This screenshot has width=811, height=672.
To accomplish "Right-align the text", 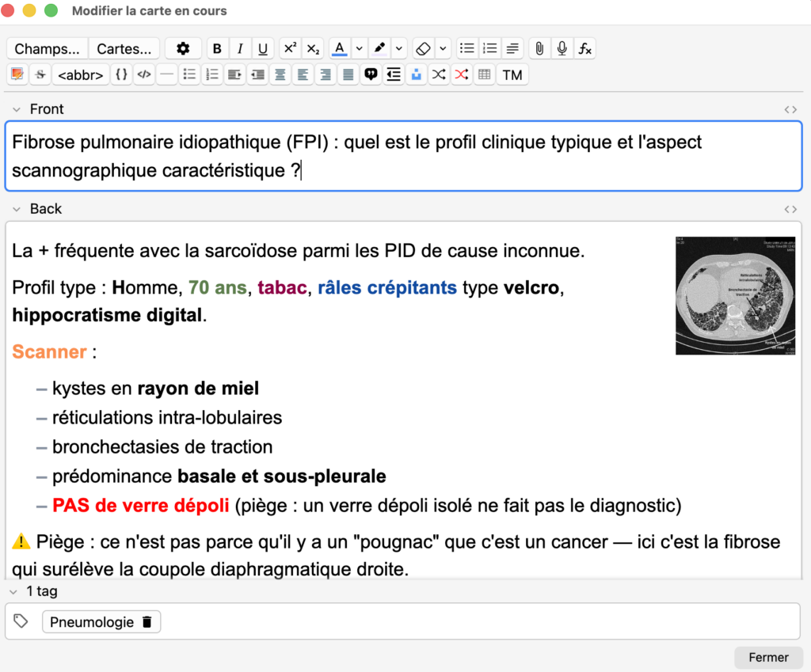I will pos(326,74).
